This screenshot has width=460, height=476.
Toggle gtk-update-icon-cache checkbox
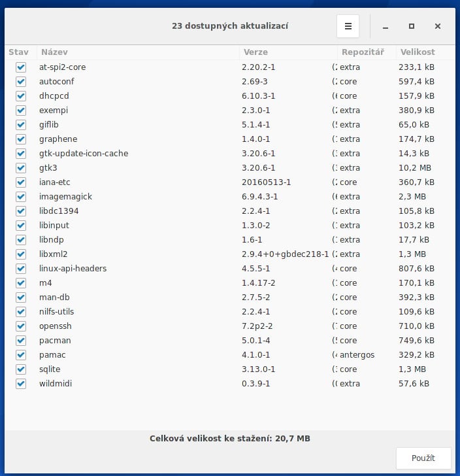point(21,153)
